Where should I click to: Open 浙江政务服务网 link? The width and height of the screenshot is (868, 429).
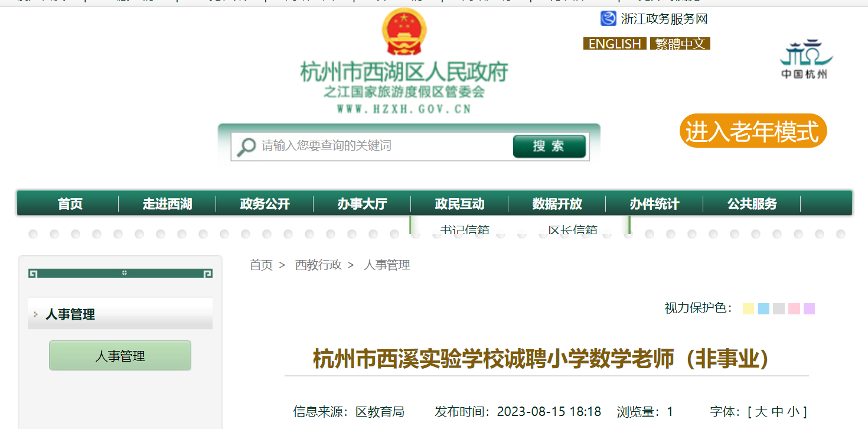pyautogui.click(x=664, y=19)
